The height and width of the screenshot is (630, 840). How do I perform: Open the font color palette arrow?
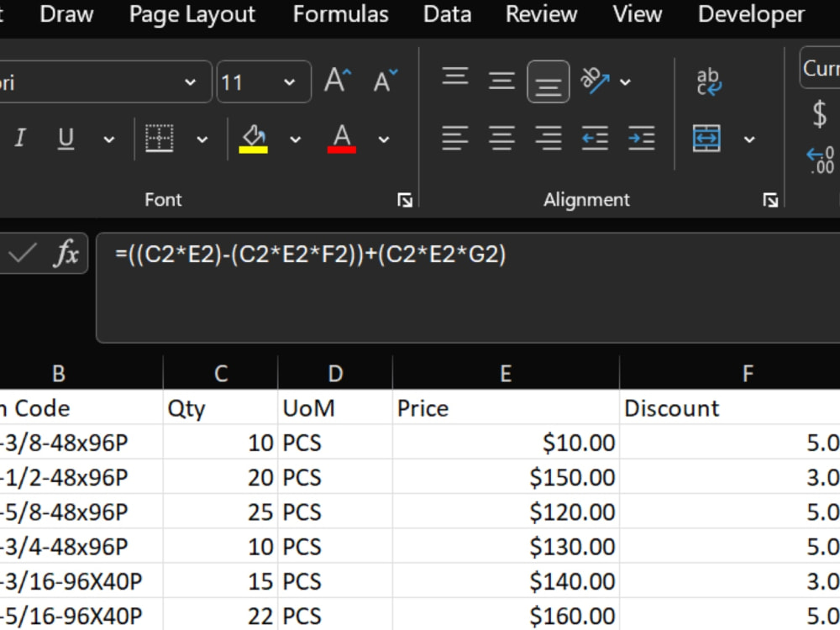tap(384, 139)
